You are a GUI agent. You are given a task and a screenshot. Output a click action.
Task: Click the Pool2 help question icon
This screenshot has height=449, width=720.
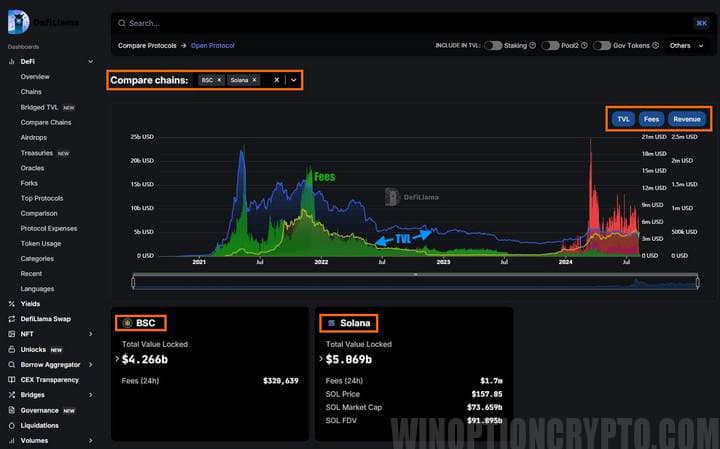(582, 46)
